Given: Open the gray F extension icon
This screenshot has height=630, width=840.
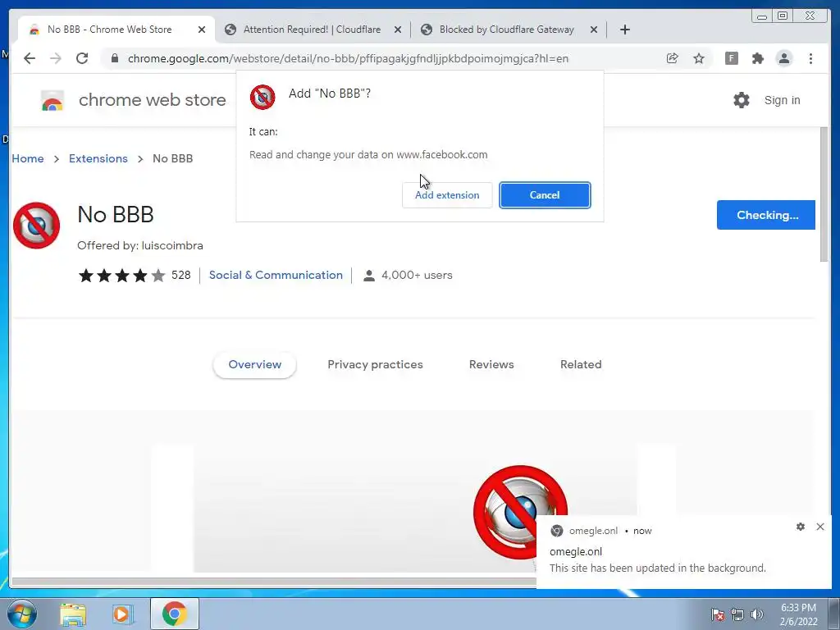Looking at the screenshot, I should (x=731, y=58).
